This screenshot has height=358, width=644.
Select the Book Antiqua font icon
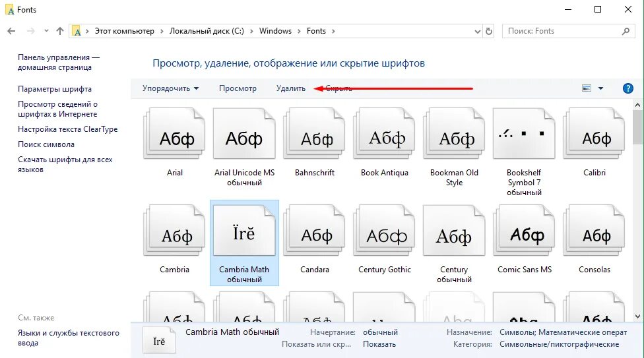[x=385, y=134]
